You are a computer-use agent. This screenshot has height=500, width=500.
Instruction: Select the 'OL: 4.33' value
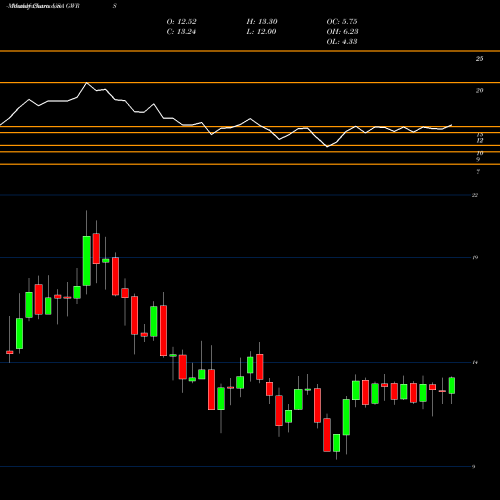(342, 42)
